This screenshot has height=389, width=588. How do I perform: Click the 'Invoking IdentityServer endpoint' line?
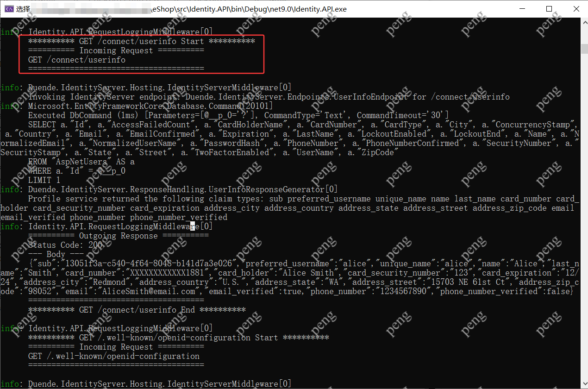(x=269, y=97)
